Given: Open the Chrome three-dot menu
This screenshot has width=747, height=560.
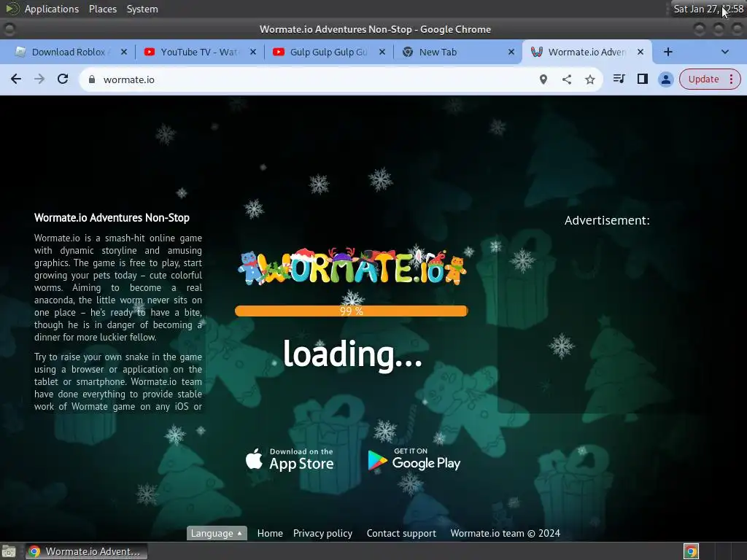Looking at the screenshot, I should point(731,79).
